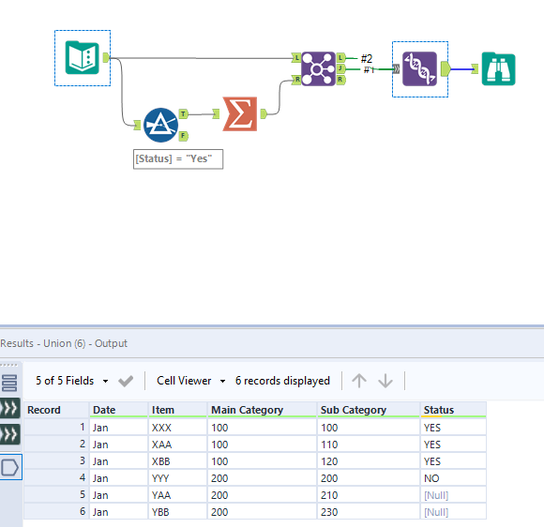Screen dimensions: 544x527
Task: Select the XBB item cell
Action: click(x=178, y=461)
